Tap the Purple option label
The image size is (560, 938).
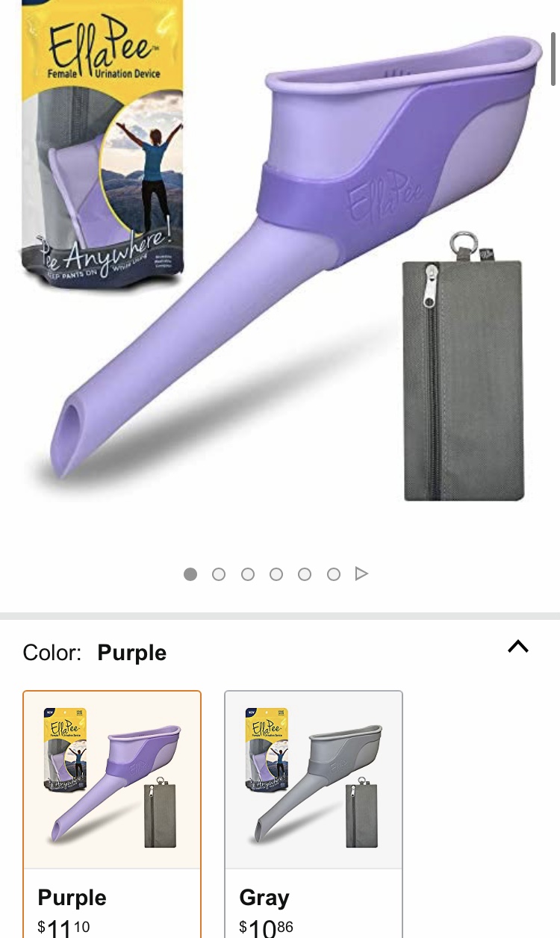(72, 898)
